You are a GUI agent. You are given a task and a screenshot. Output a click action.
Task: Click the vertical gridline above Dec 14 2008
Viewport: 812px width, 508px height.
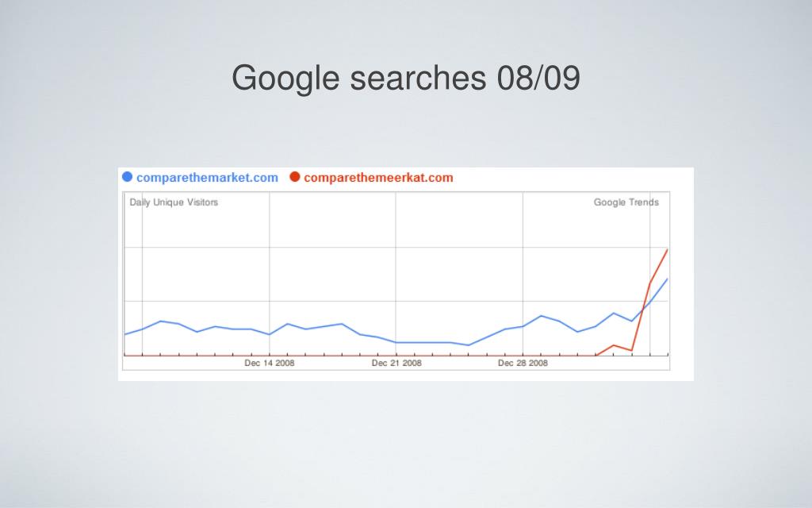270,260
